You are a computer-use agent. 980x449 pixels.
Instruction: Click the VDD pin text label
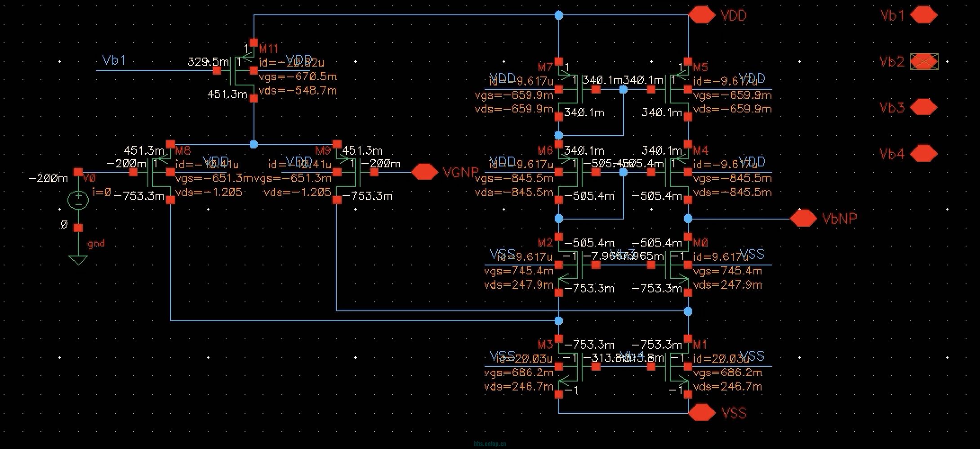pos(734,16)
